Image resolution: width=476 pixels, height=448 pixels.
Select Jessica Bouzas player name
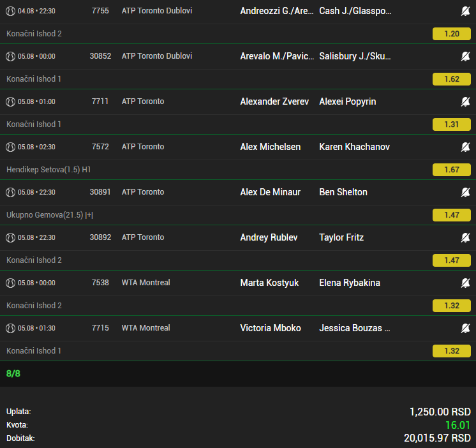[355, 328]
